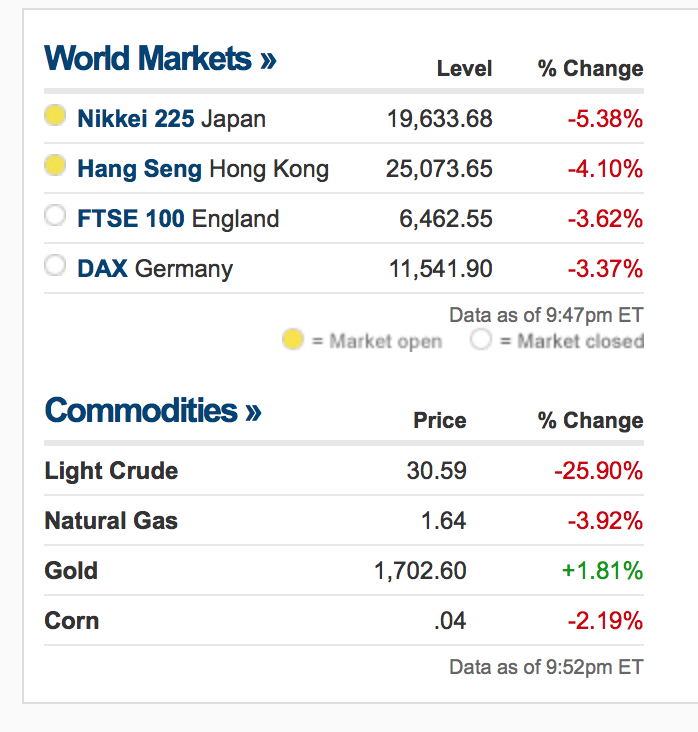Click the Corn commodity row
This screenshot has height=732, width=698.
(72, 621)
